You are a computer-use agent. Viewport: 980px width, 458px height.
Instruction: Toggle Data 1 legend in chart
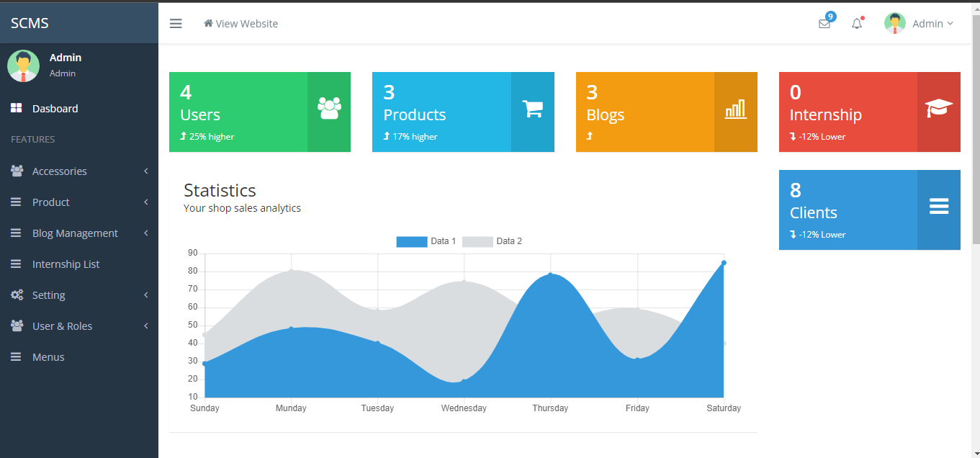point(426,241)
